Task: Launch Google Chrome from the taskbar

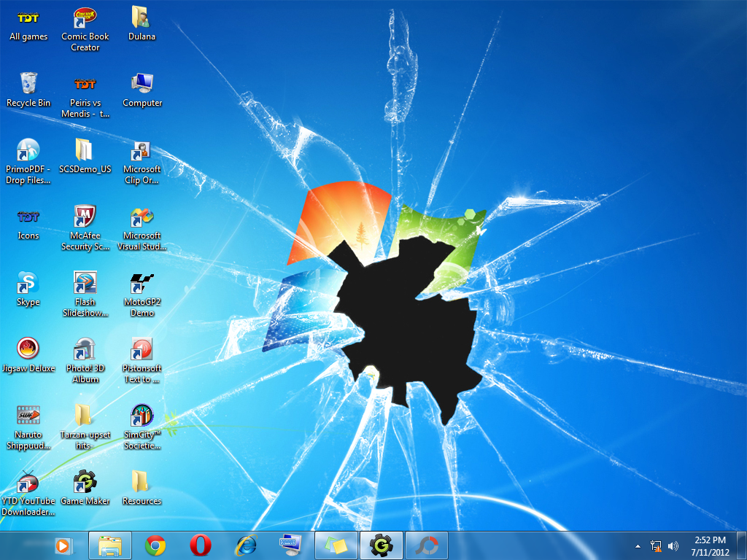Action: (155, 545)
